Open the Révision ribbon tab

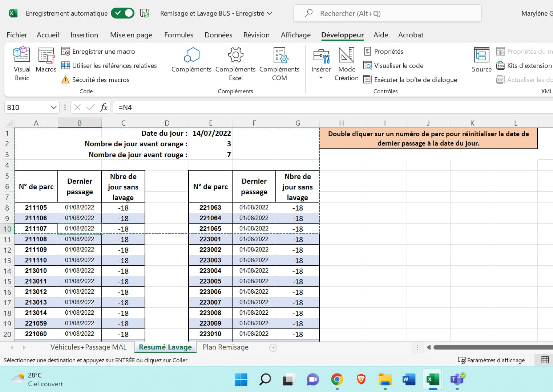point(256,35)
